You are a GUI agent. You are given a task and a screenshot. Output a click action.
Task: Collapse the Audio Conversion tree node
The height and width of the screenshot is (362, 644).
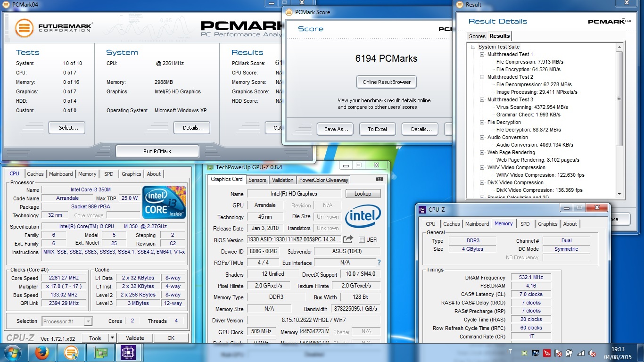(482, 137)
